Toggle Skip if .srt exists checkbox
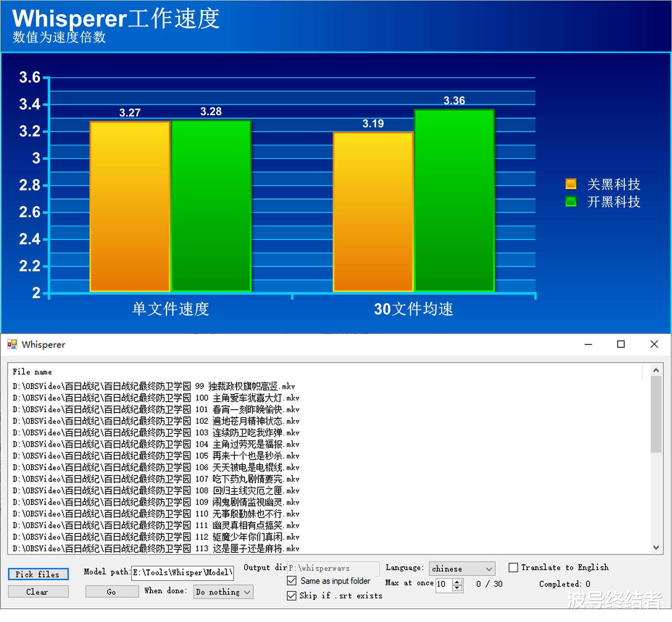Screen dimensions: 672x622 292,595
